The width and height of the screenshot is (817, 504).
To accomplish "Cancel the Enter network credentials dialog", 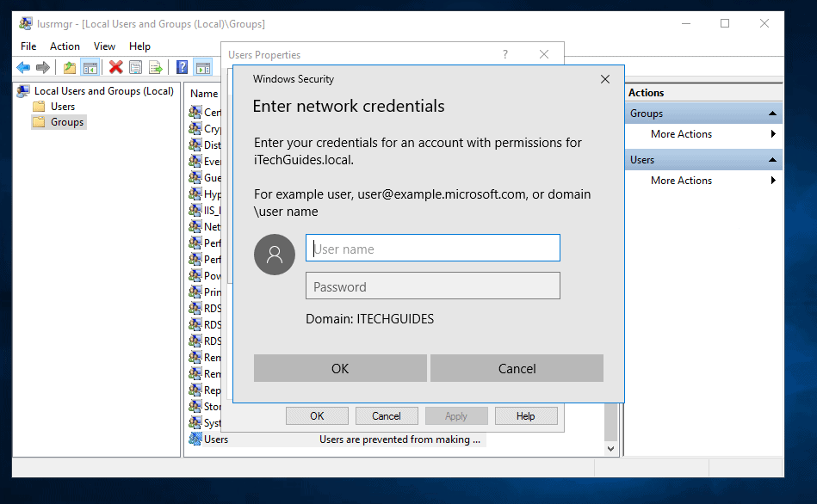I will point(516,368).
